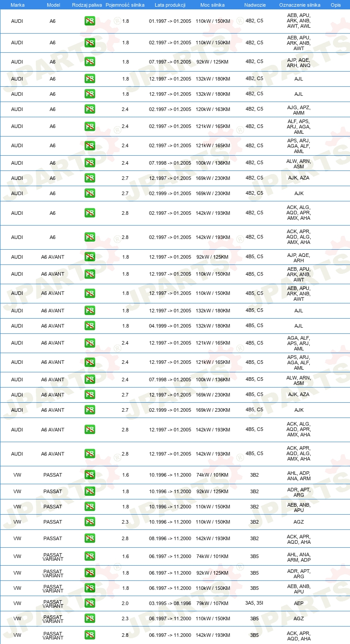The image size is (350, 644).
Task: Click the "Model" column header
Action: (x=53, y=5)
